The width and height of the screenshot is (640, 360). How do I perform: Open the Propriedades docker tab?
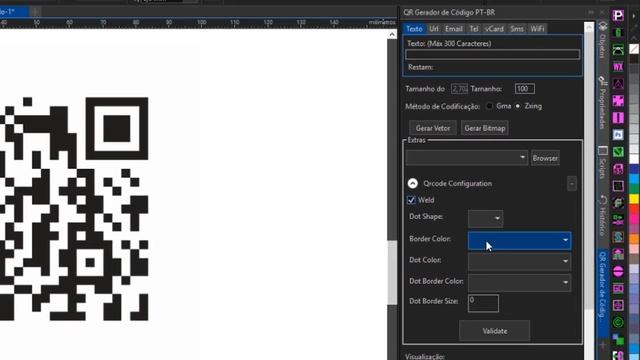point(603,102)
